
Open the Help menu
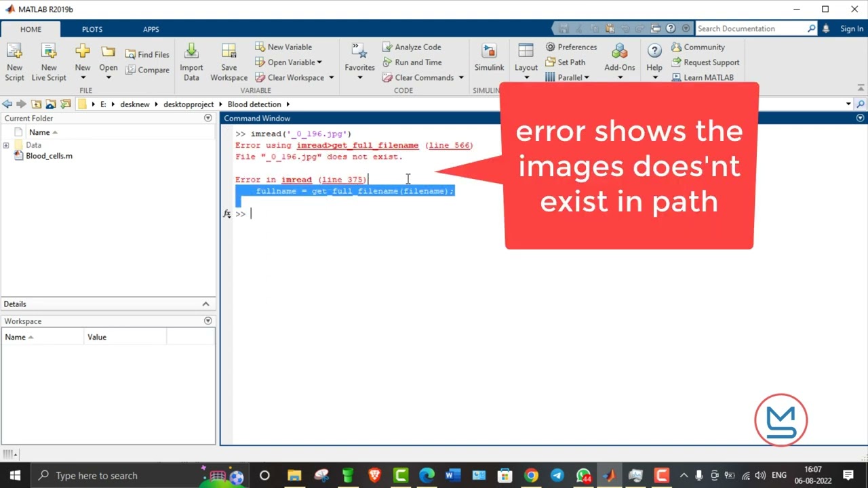pos(654,62)
